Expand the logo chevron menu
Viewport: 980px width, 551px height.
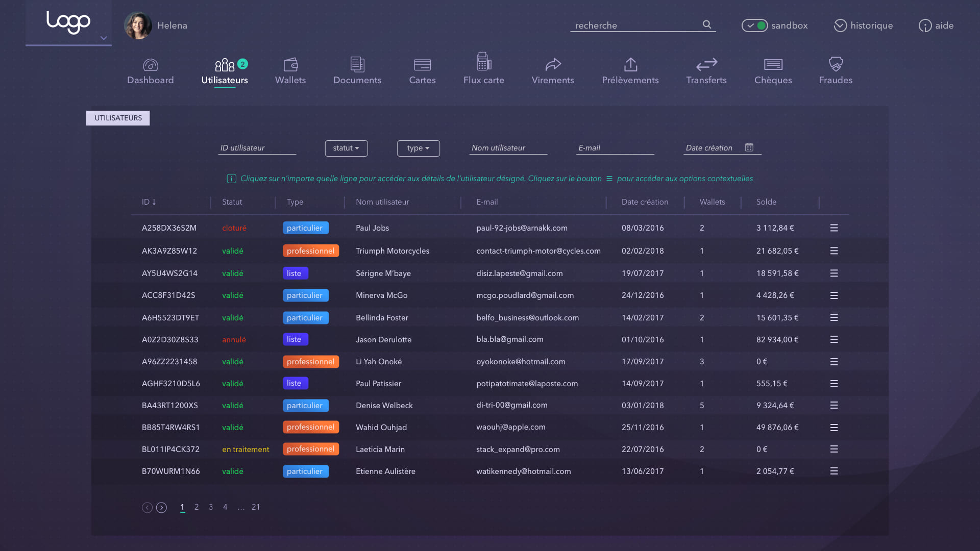pyautogui.click(x=104, y=38)
